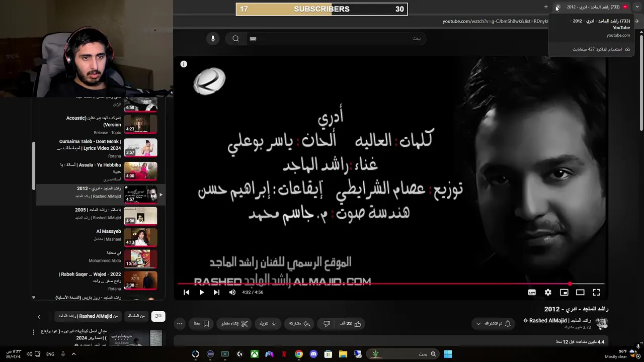
Task: Open Discord from the taskbar
Action: (313, 354)
